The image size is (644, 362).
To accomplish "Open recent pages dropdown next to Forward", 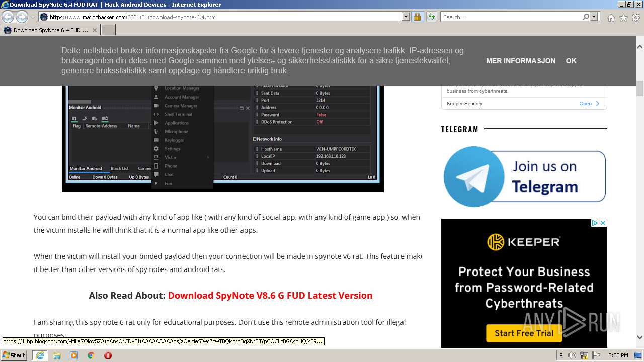I will pyautogui.click(x=33, y=17).
